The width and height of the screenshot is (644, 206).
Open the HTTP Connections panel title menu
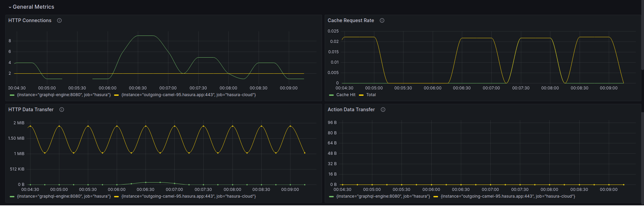coord(30,20)
